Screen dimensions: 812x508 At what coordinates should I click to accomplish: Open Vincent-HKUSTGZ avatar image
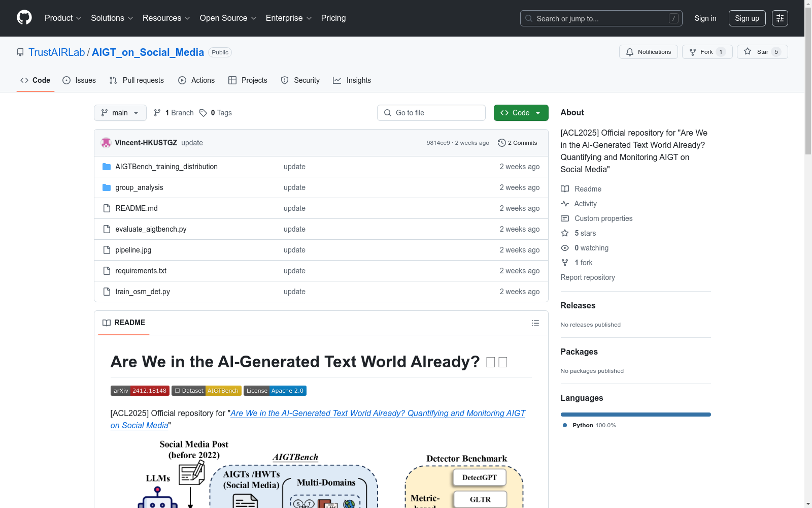(106, 143)
